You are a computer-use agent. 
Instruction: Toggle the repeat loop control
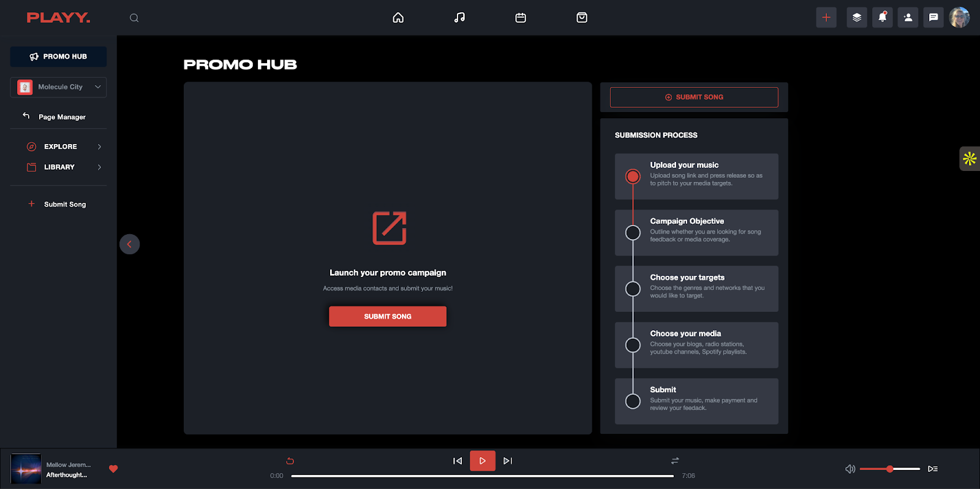pos(290,461)
